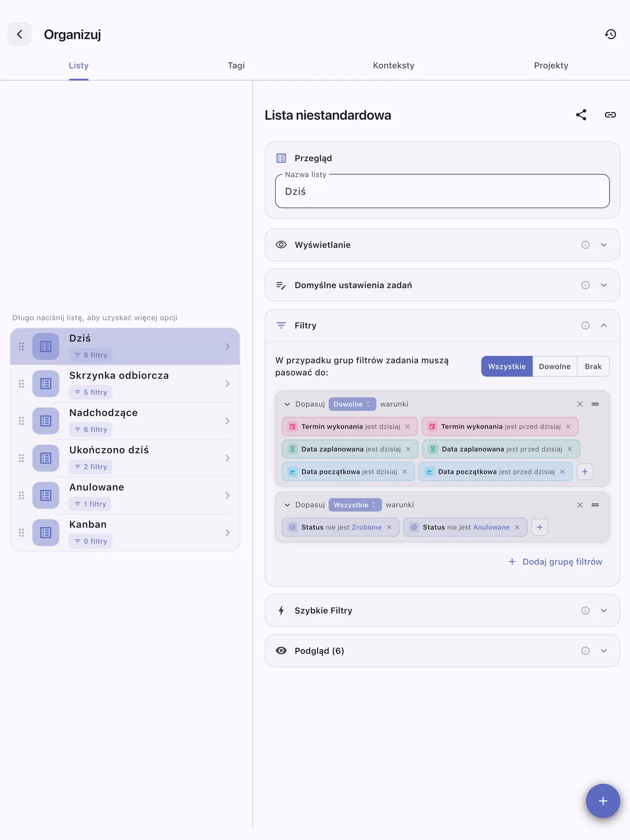Expand the Szybkie Filtry section
Screen dimensions: 630x840
pyautogui.click(x=604, y=611)
